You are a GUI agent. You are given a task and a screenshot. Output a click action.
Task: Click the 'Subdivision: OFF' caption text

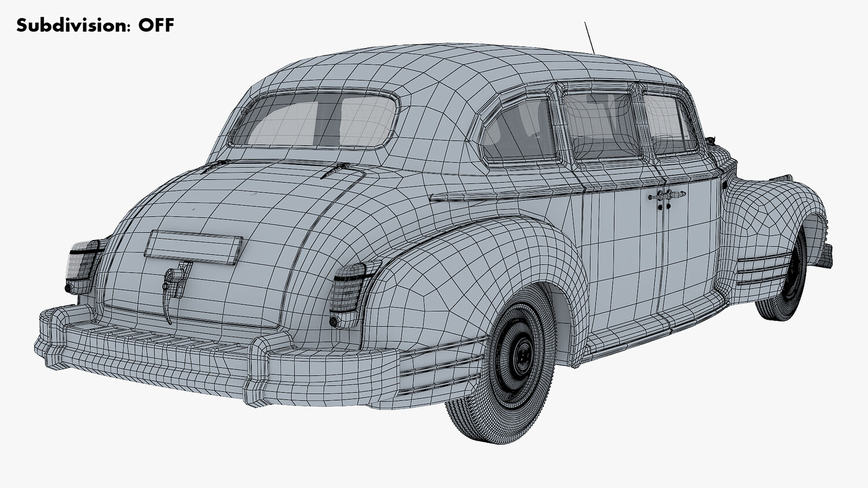tap(95, 25)
